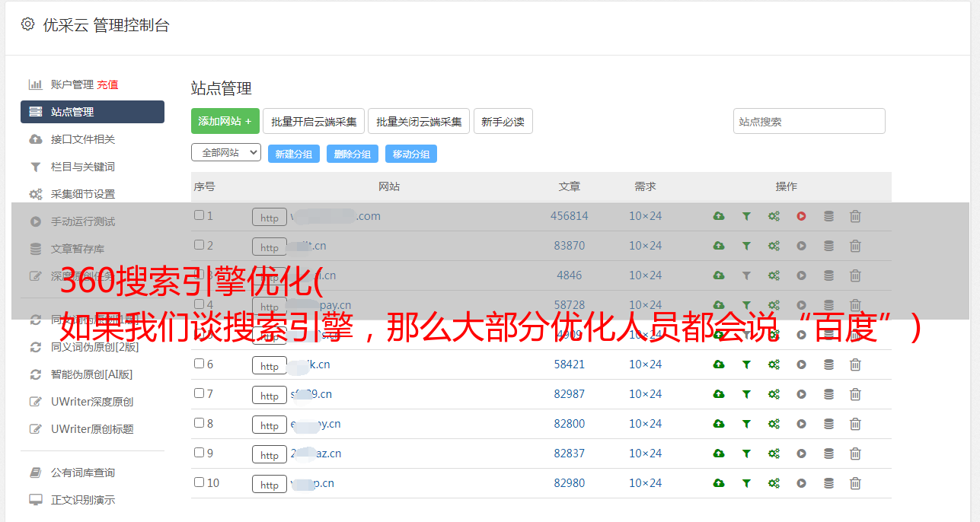Tick the checkbox for site row 9
Image resolution: width=980 pixels, height=522 pixels.
(199, 453)
